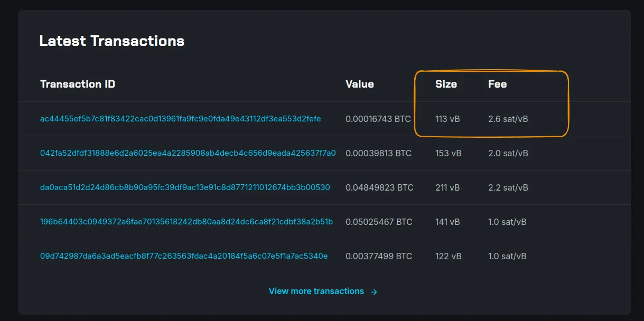644x321 pixels.
Task: Click the 0.05025467 BTC value entry
Action: pyautogui.click(x=379, y=222)
